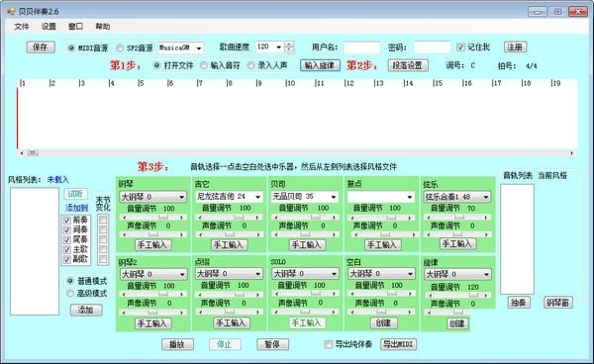
Task: Open the 空白 instrument dropdown
Action: coord(381,274)
